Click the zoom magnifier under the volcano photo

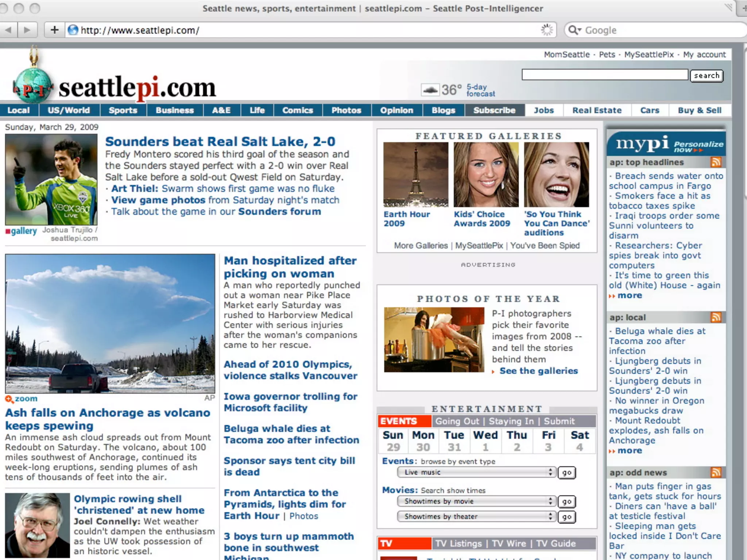(x=9, y=399)
